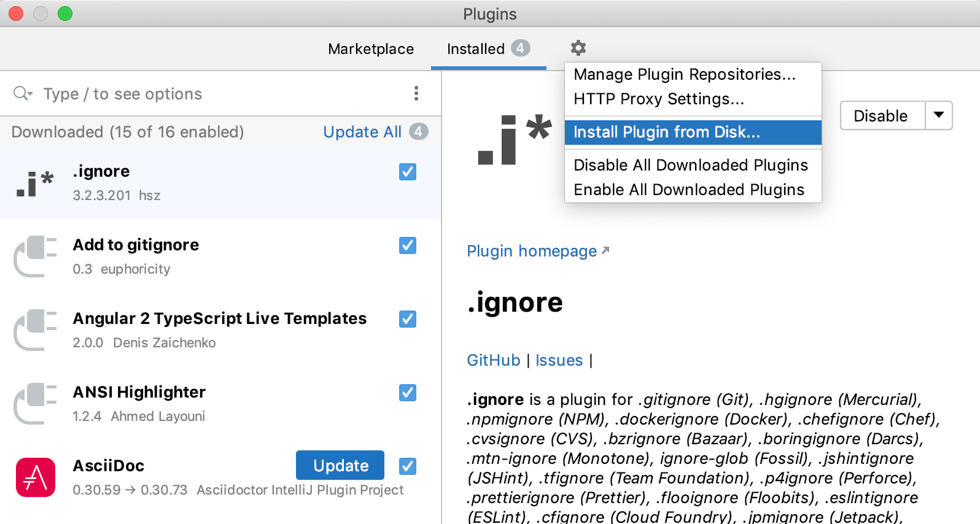Expand the Disable button dropdown arrow

[939, 115]
